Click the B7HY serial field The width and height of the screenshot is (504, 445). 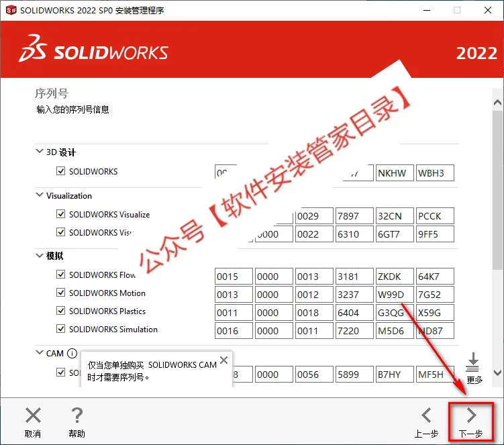click(395, 375)
